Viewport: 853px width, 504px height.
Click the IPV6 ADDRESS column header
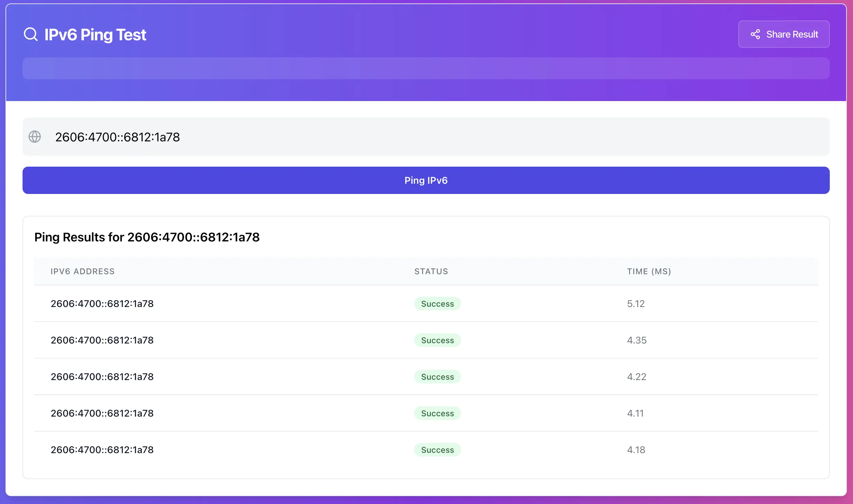(83, 271)
